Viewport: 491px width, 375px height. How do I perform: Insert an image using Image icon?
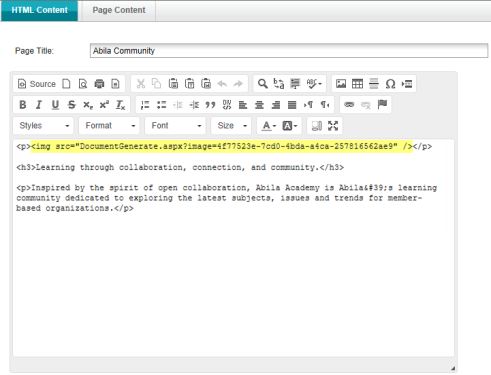coord(341,84)
